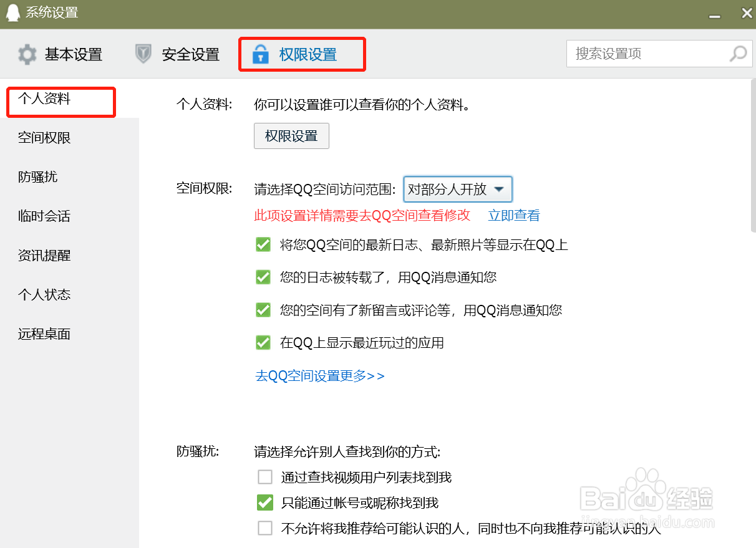The image size is (756, 548).
Task: Uncheck new 留言或评论 notification checkbox
Action: [263, 310]
